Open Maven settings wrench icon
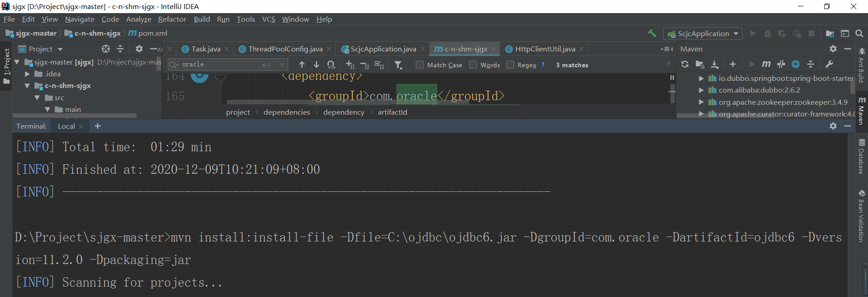868x297 pixels. [x=829, y=65]
